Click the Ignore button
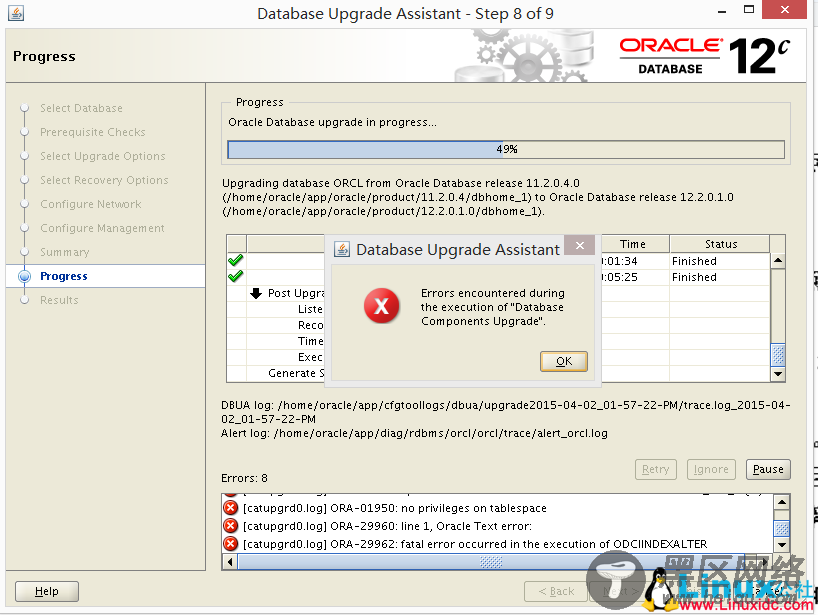 [x=711, y=469]
